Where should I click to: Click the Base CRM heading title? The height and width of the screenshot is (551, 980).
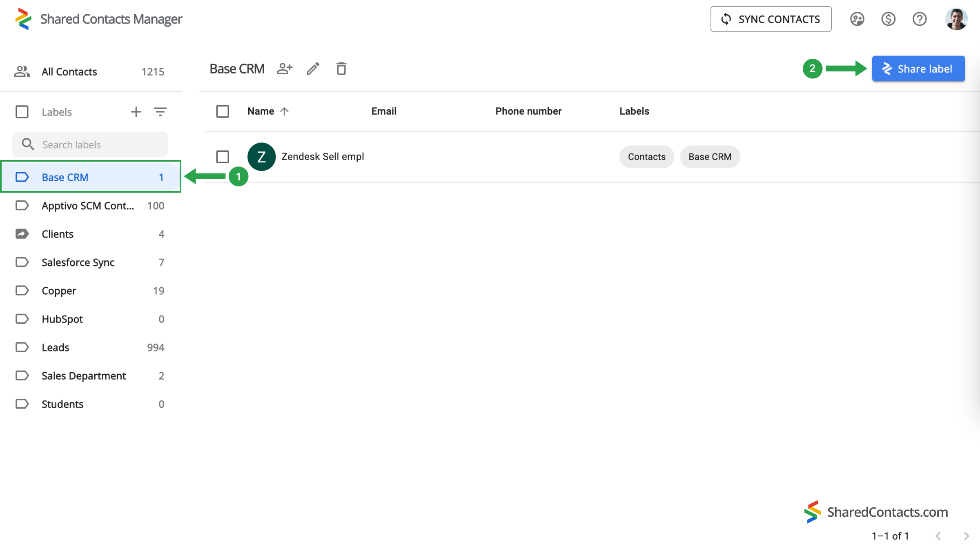click(237, 69)
